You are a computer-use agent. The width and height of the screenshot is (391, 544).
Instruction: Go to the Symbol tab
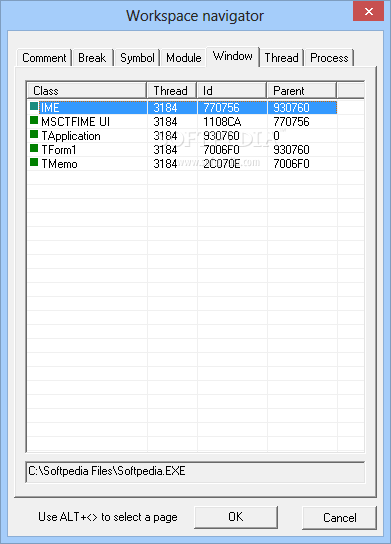[x=137, y=58]
